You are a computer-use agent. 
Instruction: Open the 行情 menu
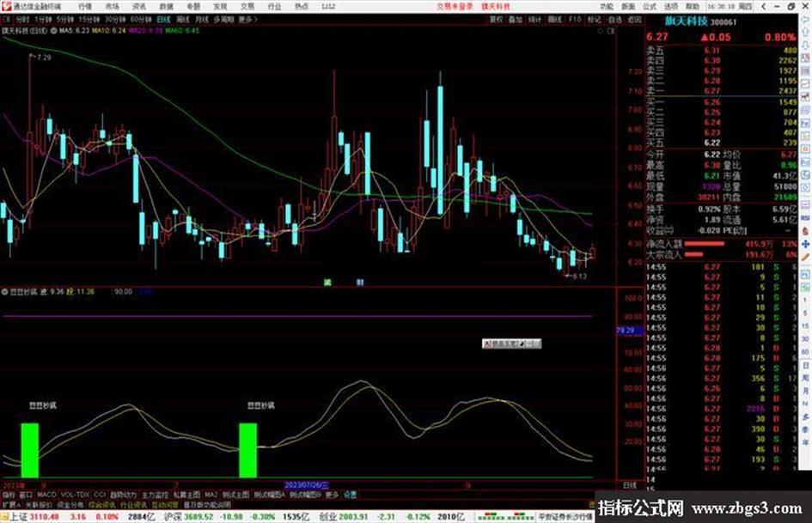click(85, 6)
